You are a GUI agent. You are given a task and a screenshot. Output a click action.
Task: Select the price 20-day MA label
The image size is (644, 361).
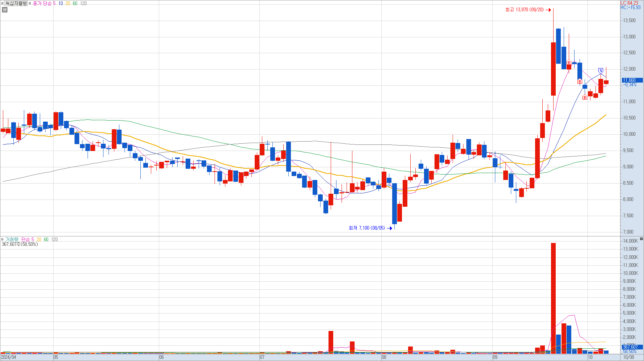tap(68, 3)
